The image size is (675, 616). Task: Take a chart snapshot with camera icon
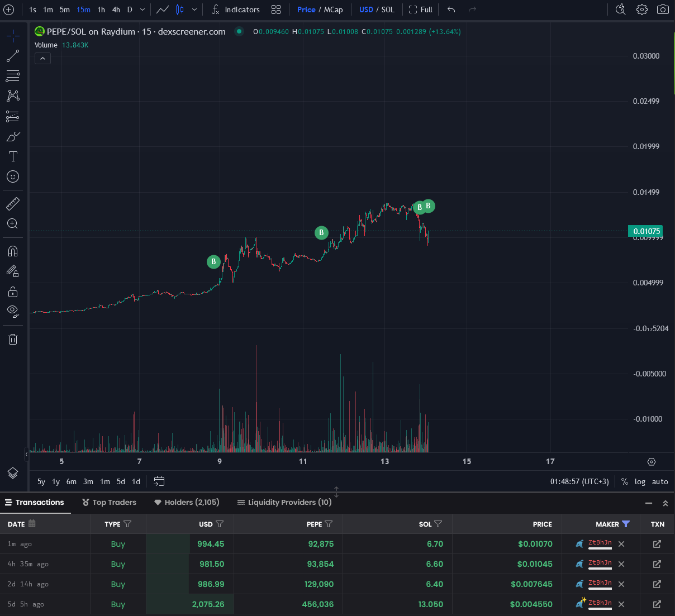tap(663, 9)
